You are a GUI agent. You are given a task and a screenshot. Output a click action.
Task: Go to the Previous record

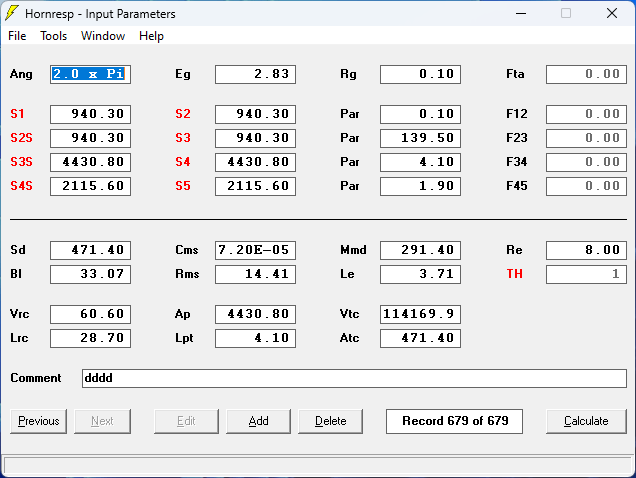(39, 421)
